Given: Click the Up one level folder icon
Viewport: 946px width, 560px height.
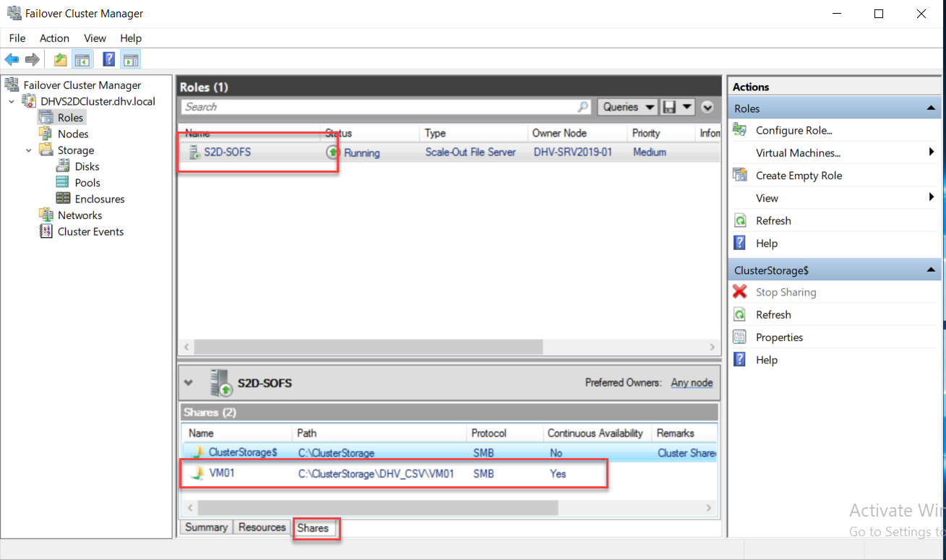Looking at the screenshot, I should [61, 60].
